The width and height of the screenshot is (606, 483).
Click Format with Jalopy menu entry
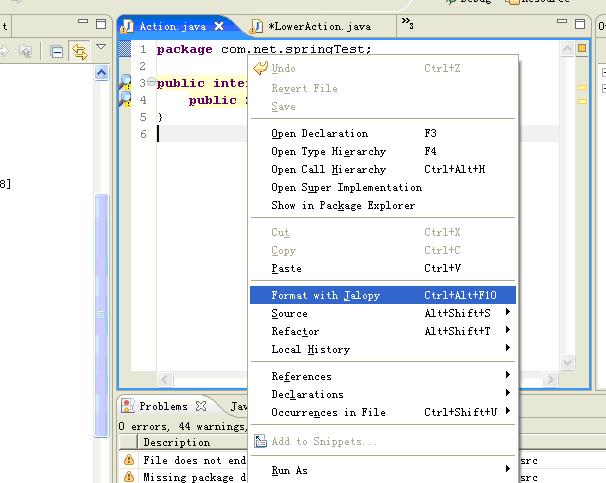(383, 295)
